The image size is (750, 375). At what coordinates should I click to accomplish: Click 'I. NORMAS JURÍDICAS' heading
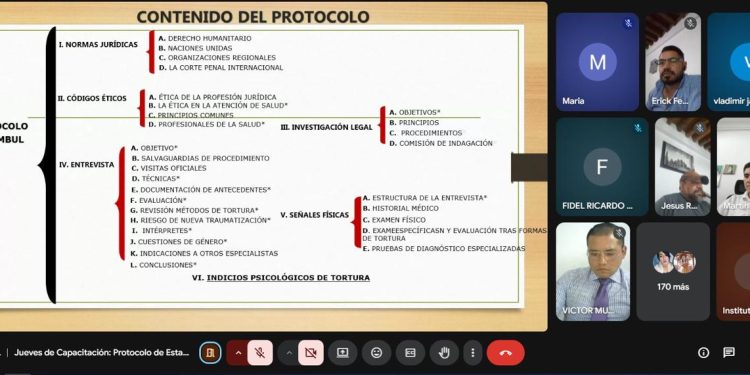[98, 44]
